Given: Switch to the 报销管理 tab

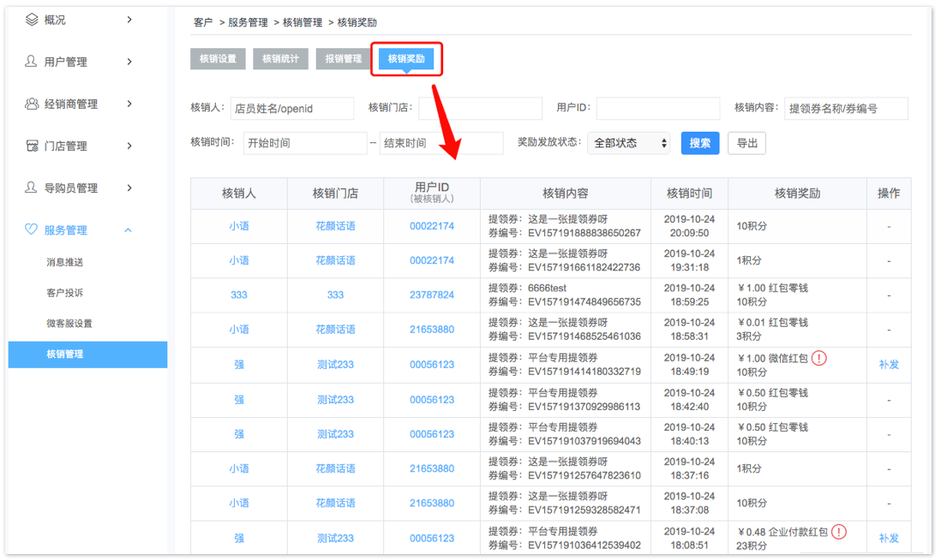Looking at the screenshot, I should (x=344, y=59).
